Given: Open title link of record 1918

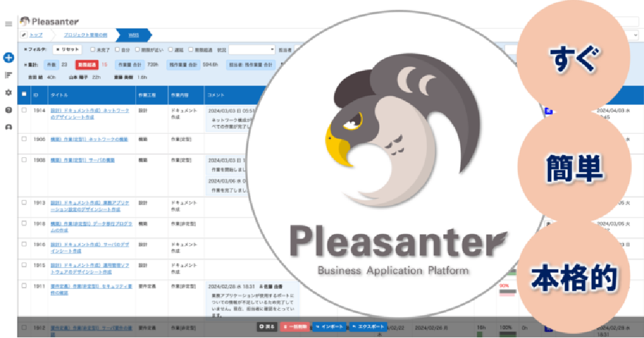Looking at the screenshot, I should [91, 227].
